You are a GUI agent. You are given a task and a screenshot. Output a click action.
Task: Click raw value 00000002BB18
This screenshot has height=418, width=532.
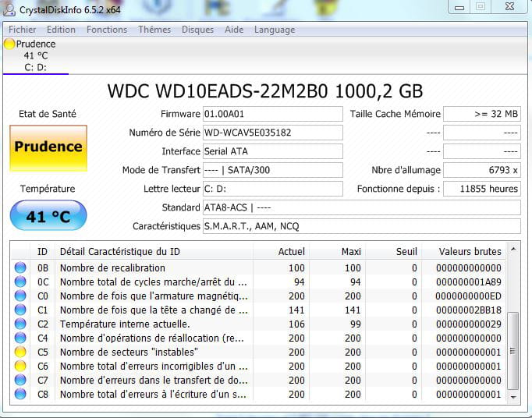[469, 310]
